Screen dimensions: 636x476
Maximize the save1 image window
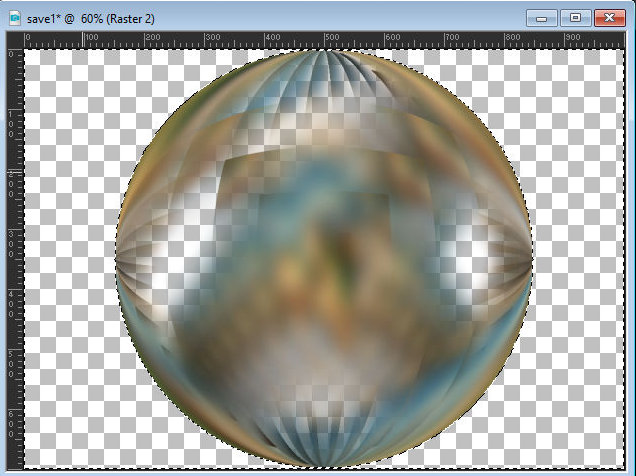[575, 17]
